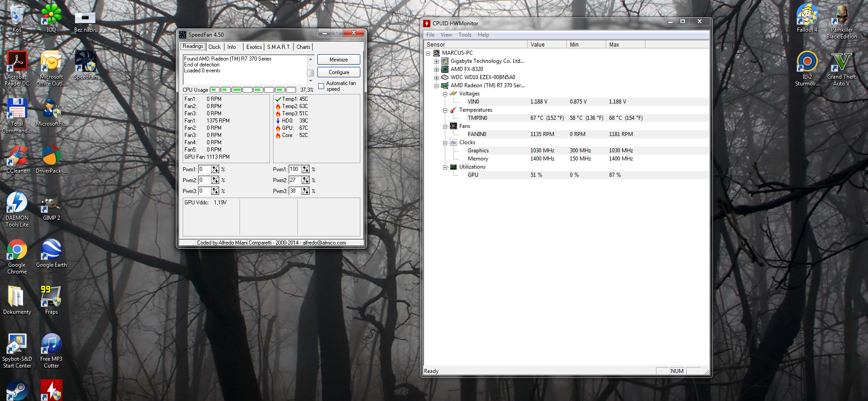Collapse the AMD Radeon R7 370 node
This screenshot has width=868, height=401.
pos(437,86)
